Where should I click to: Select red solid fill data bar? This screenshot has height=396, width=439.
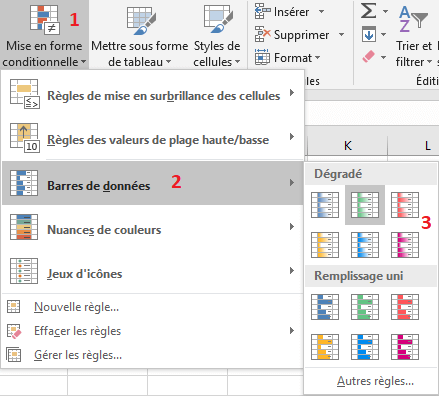[405, 307]
